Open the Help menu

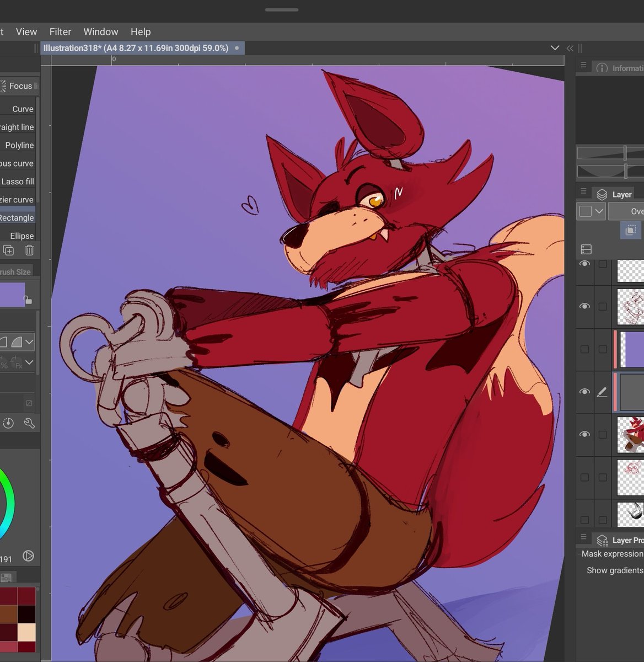(x=141, y=31)
